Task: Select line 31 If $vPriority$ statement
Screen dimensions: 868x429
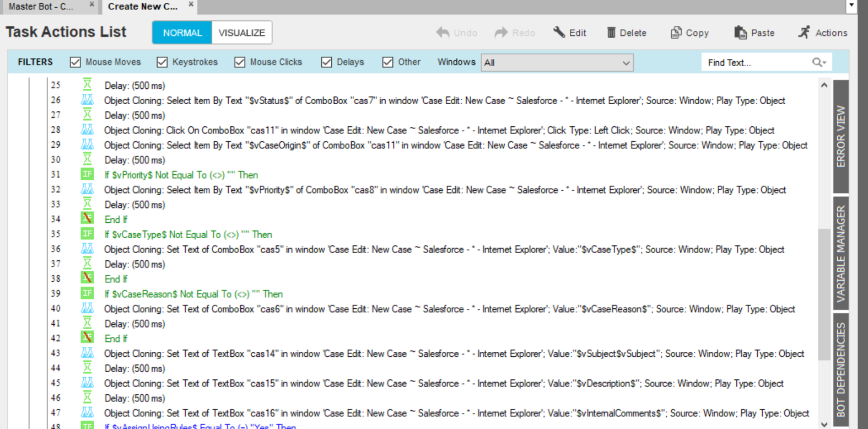Action: [x=181, y=175]
